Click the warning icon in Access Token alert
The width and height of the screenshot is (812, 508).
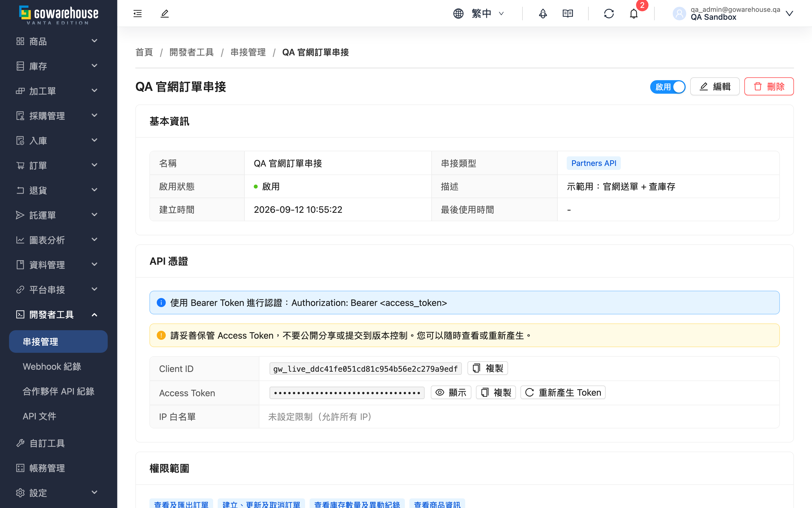click(x=161, y=335)
